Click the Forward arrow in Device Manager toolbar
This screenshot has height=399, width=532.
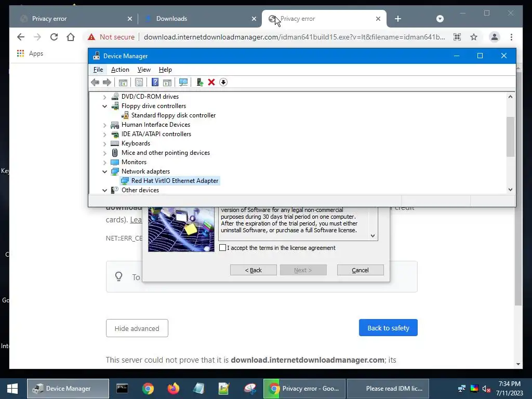[x=107, y=82]
